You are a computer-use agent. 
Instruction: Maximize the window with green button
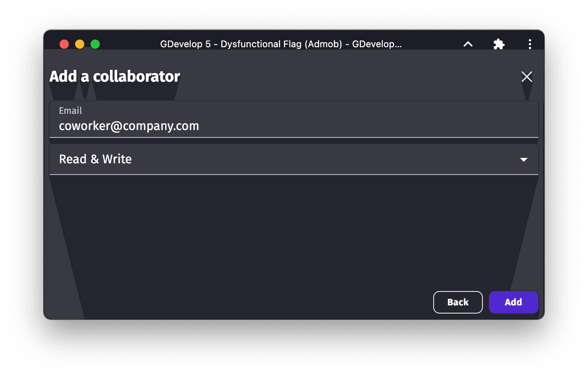click(x=95, y=44)
